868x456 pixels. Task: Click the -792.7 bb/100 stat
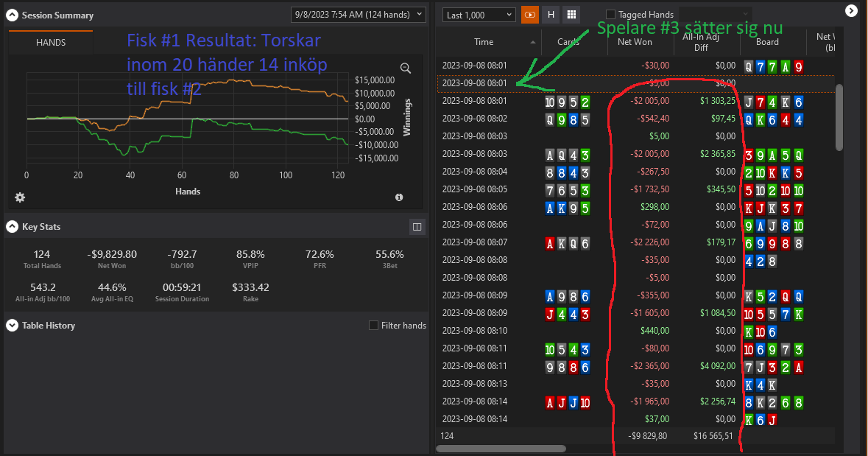[182, 259]
